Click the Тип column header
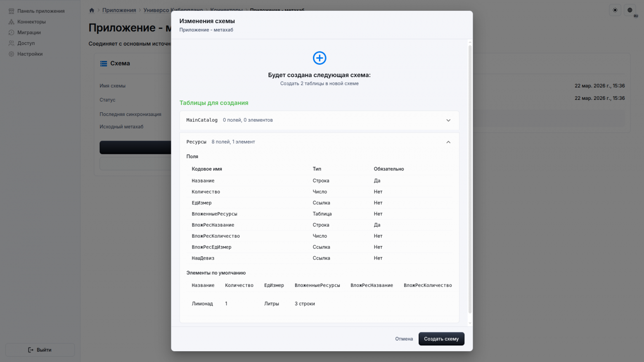The width and height of the screenshot is (644, 362). pyautogui.click(x=317, y=169)
